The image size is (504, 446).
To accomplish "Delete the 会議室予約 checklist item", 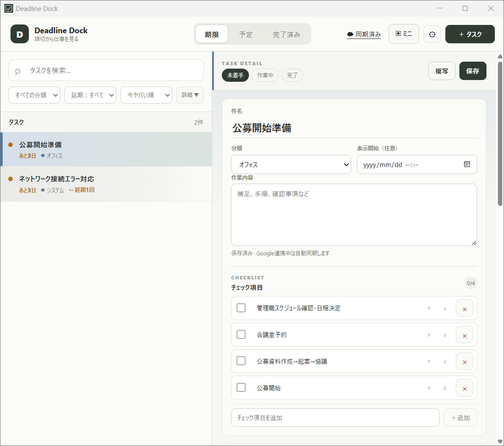I will tap(465, 335).
